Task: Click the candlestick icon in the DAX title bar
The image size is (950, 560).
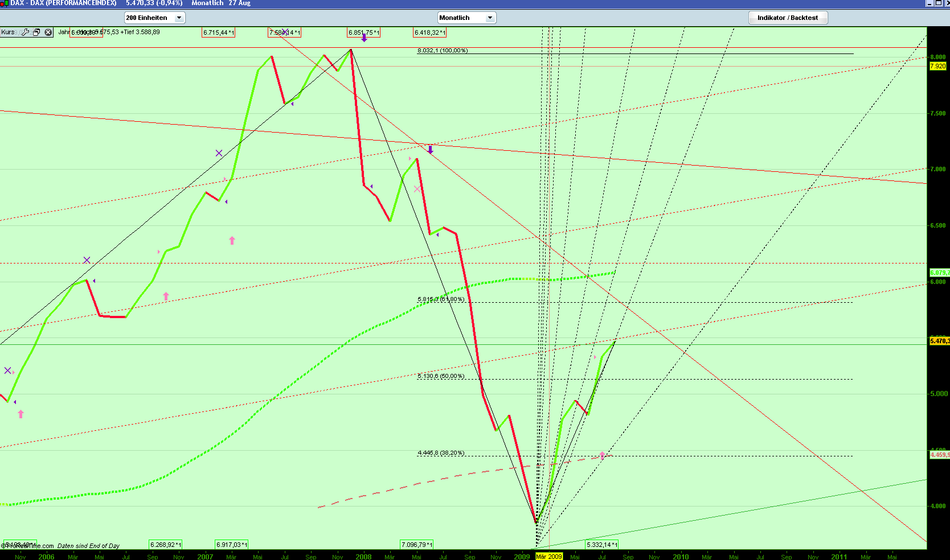Action: [x=3, y=3]
